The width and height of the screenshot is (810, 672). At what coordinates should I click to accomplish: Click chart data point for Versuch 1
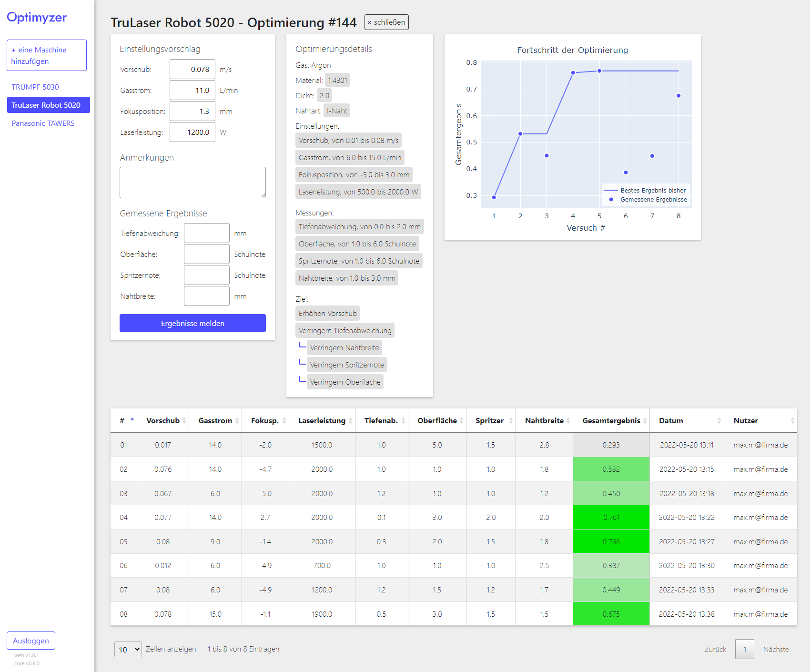(x=494, y=197)
